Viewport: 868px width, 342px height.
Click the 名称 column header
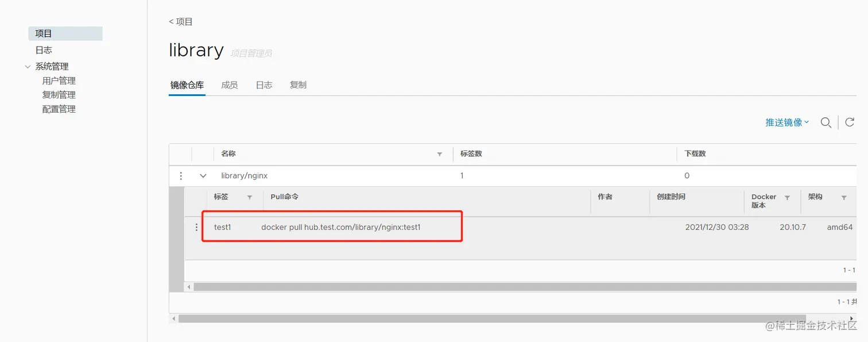228,154
